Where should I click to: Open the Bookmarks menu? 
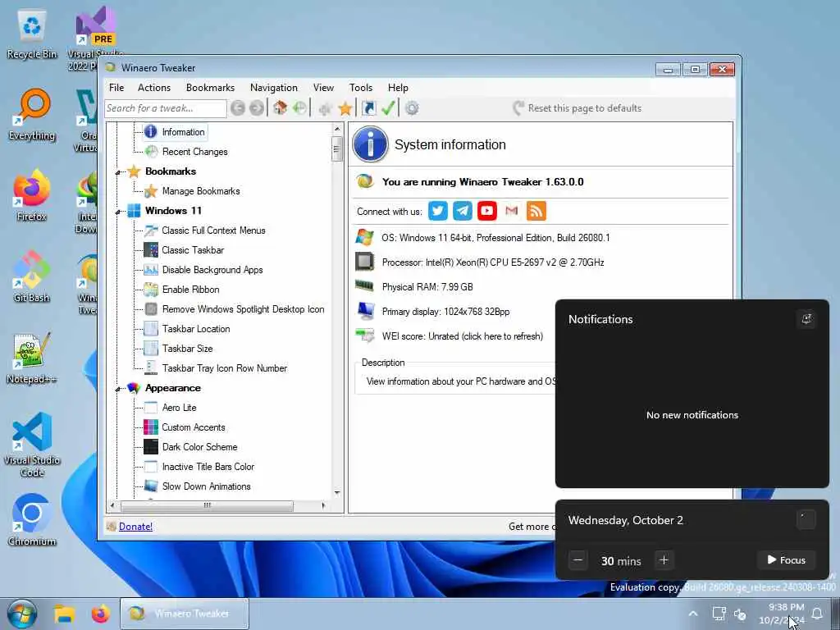[x=210, y=88]
